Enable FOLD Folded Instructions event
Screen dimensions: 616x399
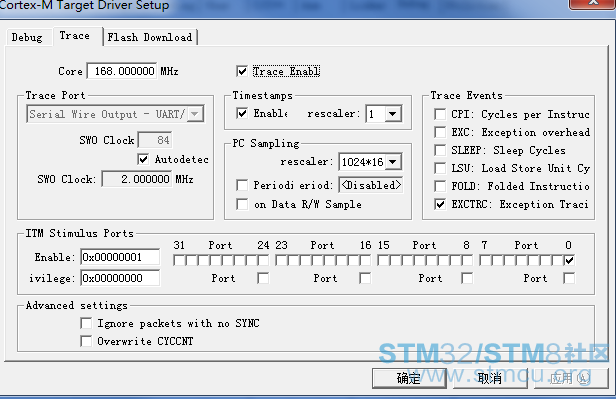pyautogui.click(x=440, y=186)
